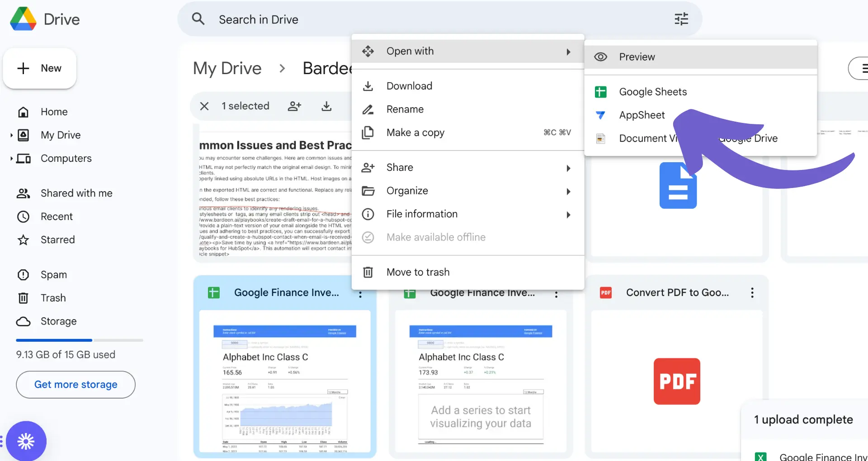The height and width of the screenshot is (461, 868).
Task: Click Get more storage button
Action: point(75,385)
